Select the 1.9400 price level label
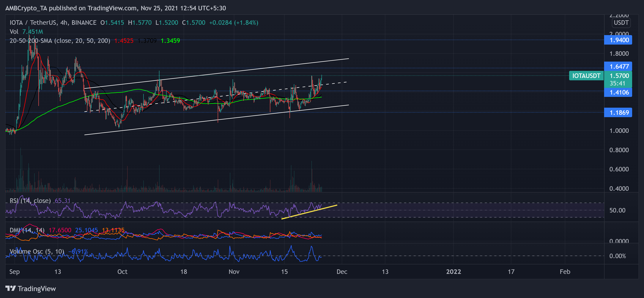Image resolution: width=644 pixels, height=298 pixels. [618, 40]
